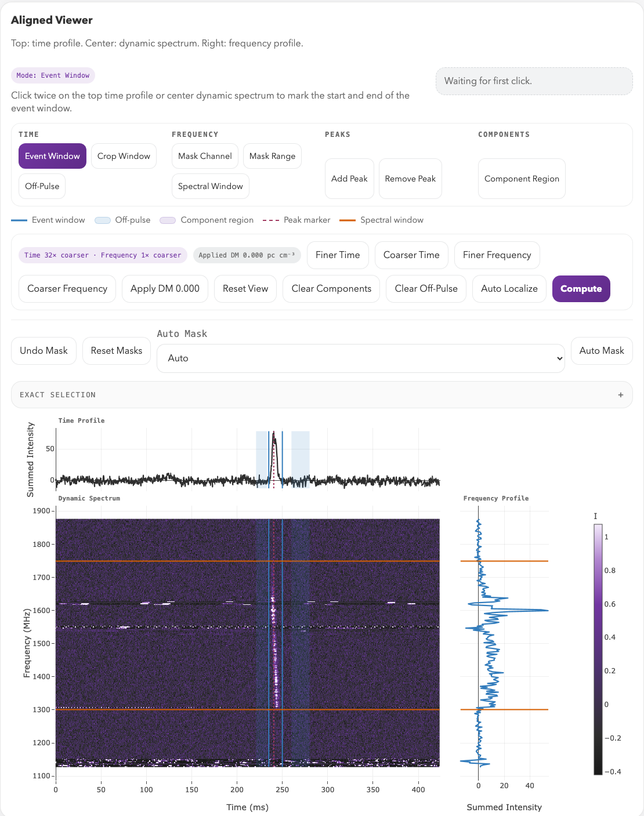Click Finer Time button
Viewport: 644px width, 816px height.
tap(338, 255)
